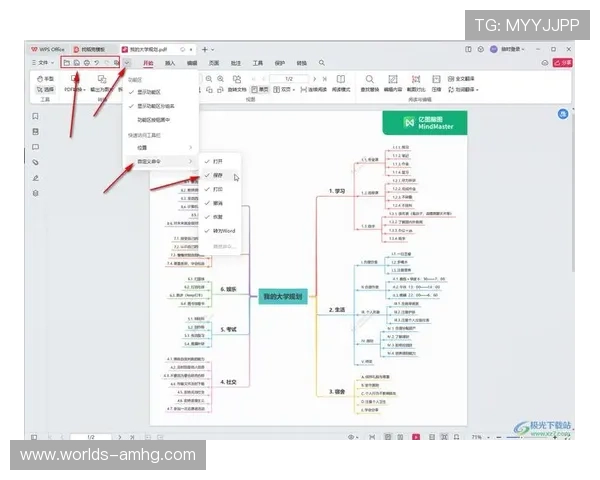The image size is (600, 480).
Task: Uncheck the 保存 command in submenu
Action: [219, 174]
